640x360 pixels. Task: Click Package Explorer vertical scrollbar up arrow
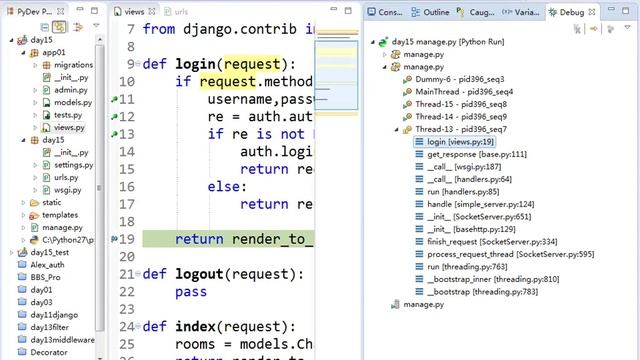click(99, 40)
